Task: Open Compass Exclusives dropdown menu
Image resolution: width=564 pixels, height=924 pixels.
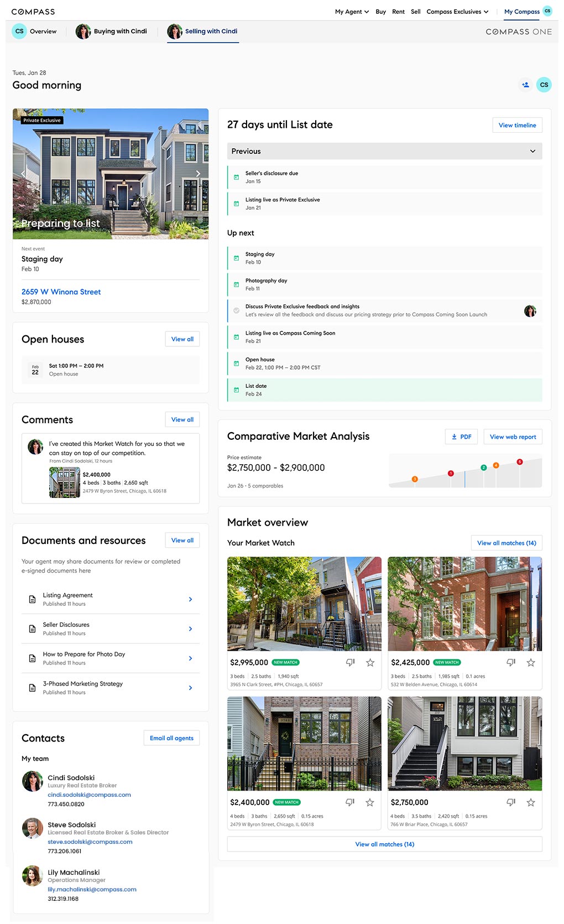Action: pyautogui.click(x=457, y=12)
